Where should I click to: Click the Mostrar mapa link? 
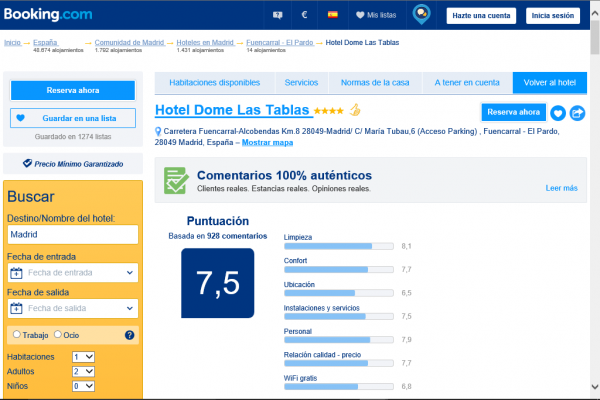pyautogui.click(x=267, y=142)
